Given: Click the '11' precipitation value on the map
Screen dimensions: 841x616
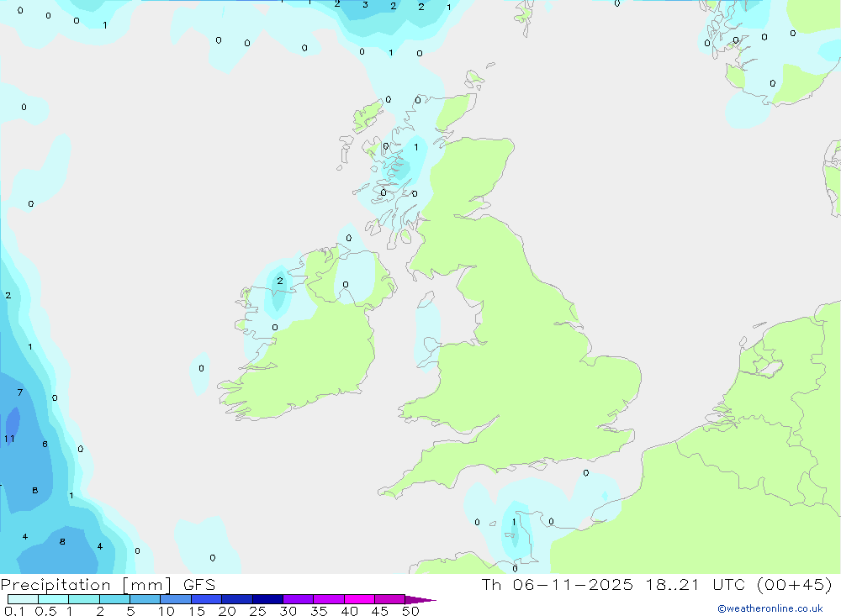Looking at the screenshot, I should tap(9, 439).
